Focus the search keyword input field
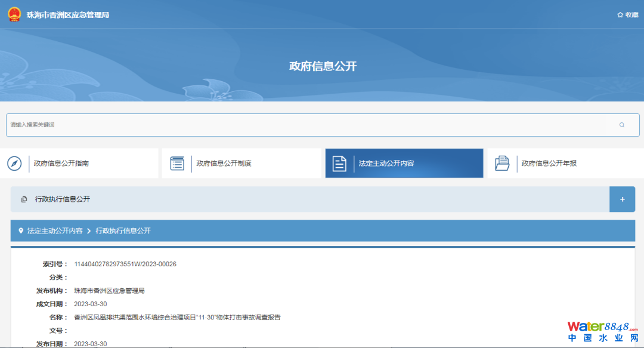The image size is (644, 348). (x=298, y=125)
